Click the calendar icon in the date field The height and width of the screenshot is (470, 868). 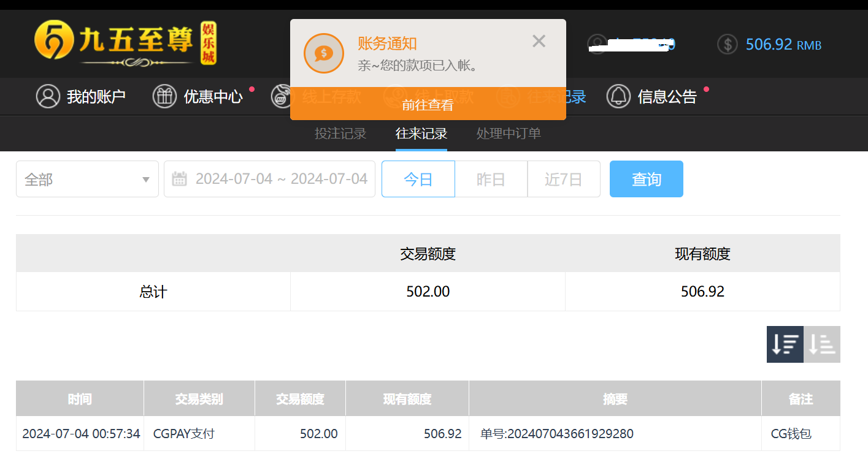click(179, 178)
